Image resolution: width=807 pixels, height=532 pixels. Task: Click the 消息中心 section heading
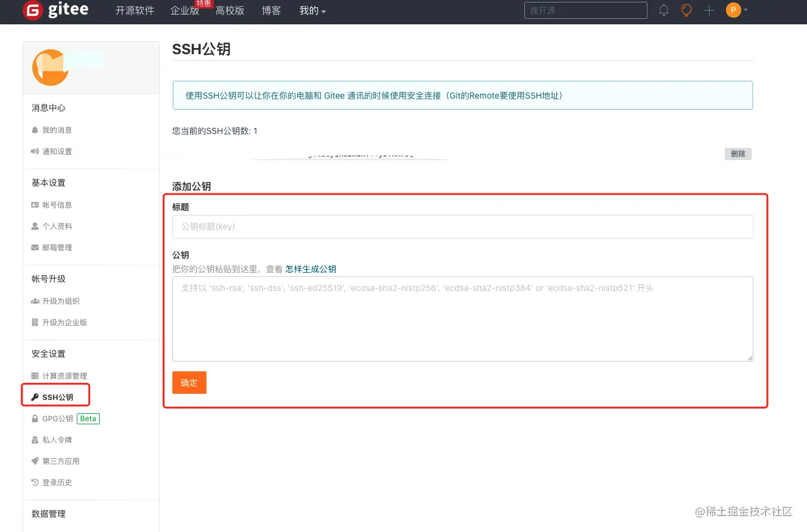pos(49,108)
